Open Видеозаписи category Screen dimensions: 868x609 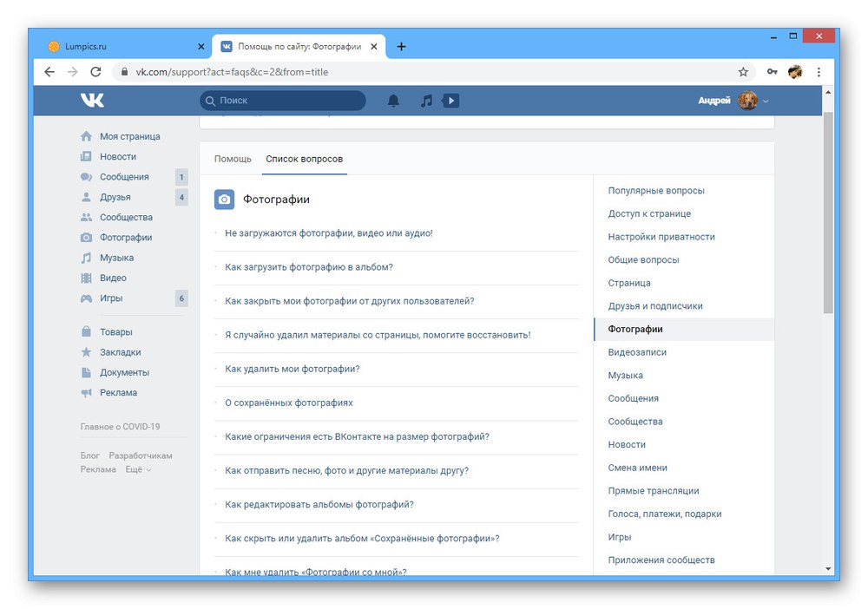637,352
